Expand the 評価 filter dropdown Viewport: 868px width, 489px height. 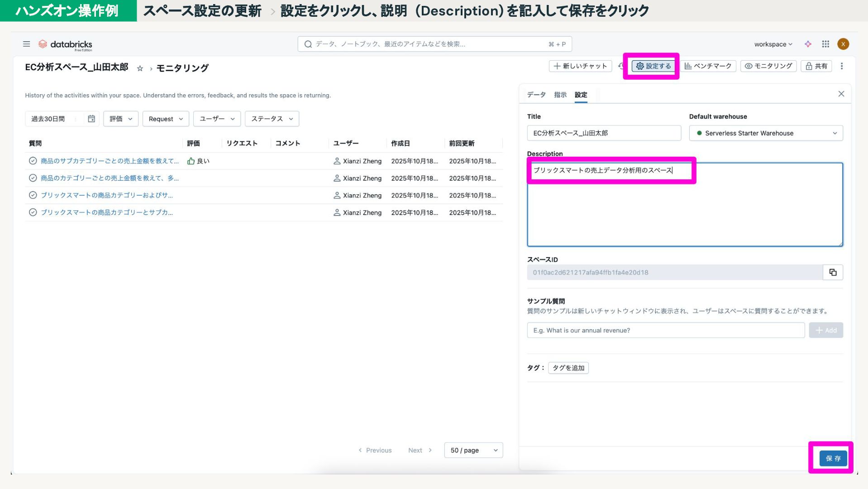[x=120, y=119]
